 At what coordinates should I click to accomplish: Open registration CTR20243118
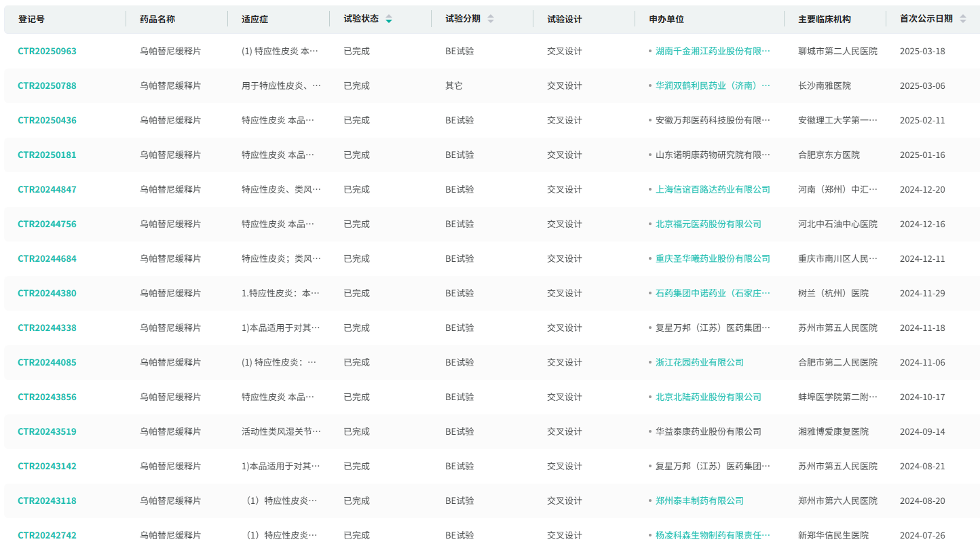[x=47, y=501]
